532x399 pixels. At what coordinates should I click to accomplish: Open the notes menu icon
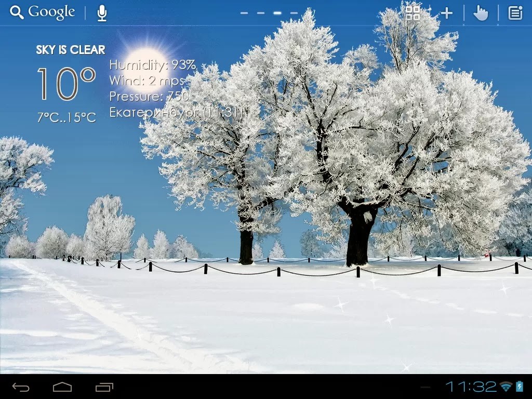click(x=515, y=13)
